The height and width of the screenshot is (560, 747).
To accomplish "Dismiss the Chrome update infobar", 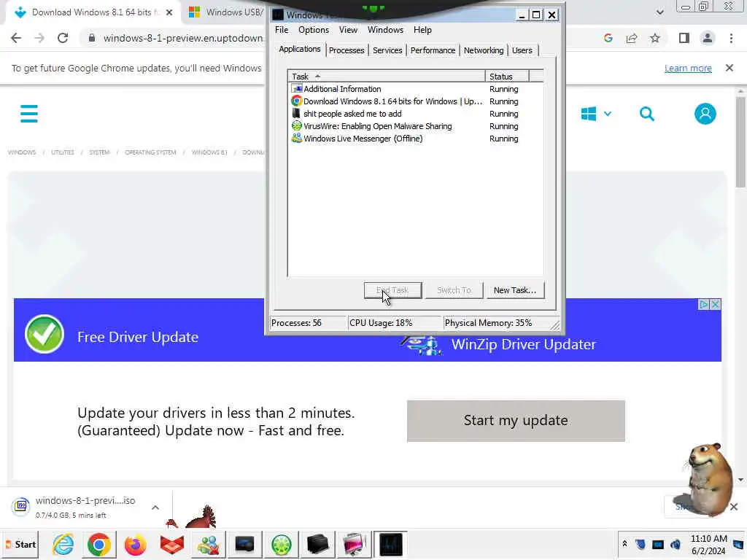I will coord(729,68).
